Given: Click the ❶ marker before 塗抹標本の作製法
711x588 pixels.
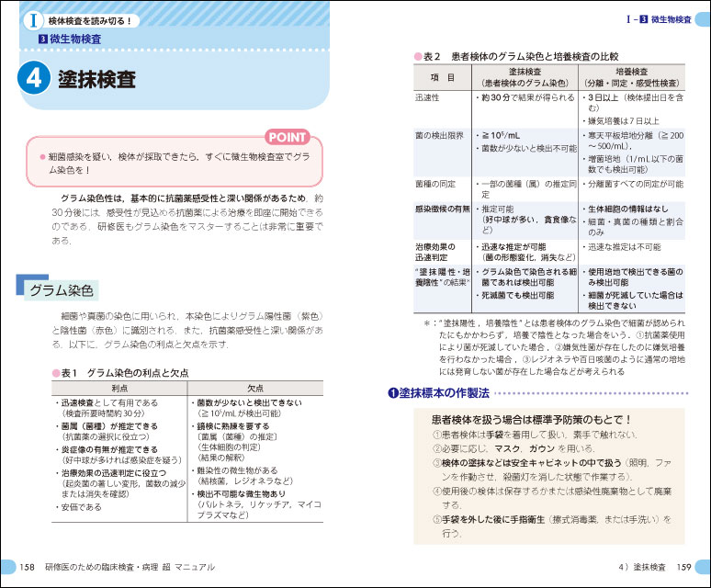Looking at the screenshot, I should click(x=392, y=393).
